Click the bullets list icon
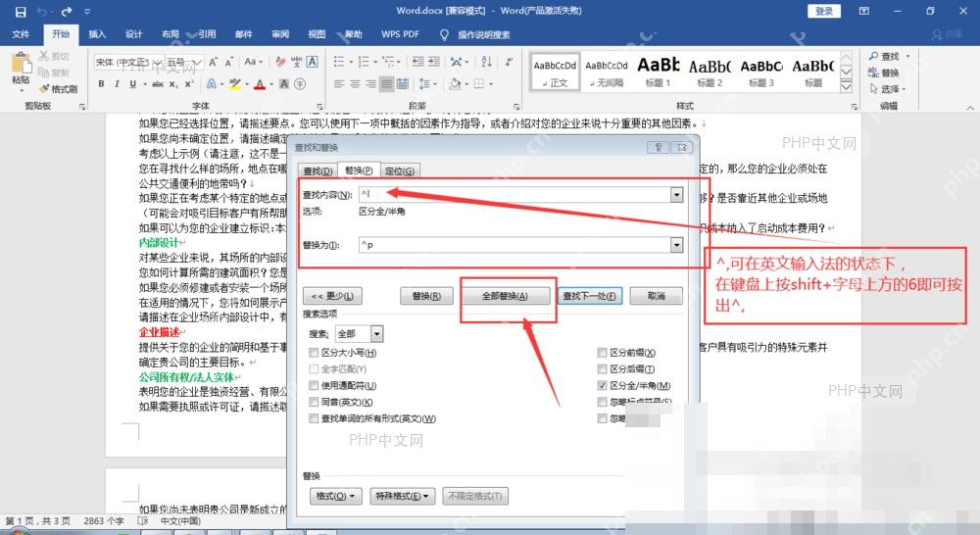The width and height of the screenshot is (980, 535). click(339, 62)
